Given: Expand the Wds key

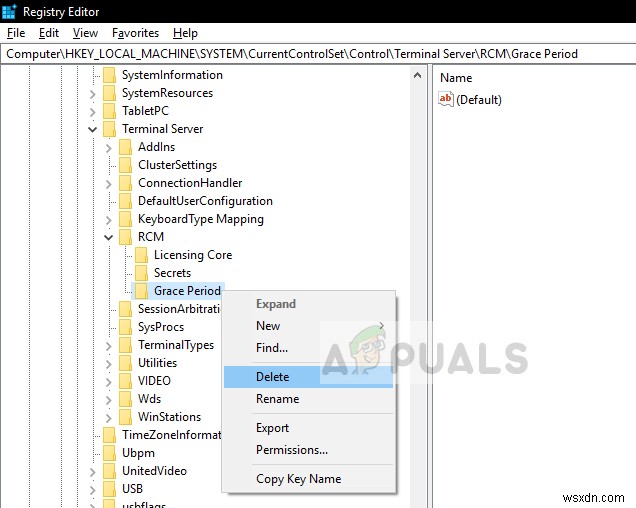Looking at the screenshot, I should coord(108,400).
